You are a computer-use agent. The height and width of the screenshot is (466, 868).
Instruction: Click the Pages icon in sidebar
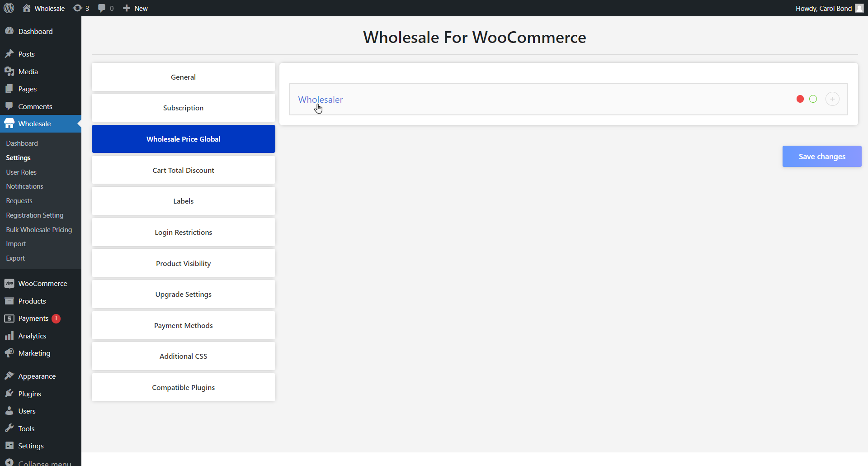pos(9,89)
